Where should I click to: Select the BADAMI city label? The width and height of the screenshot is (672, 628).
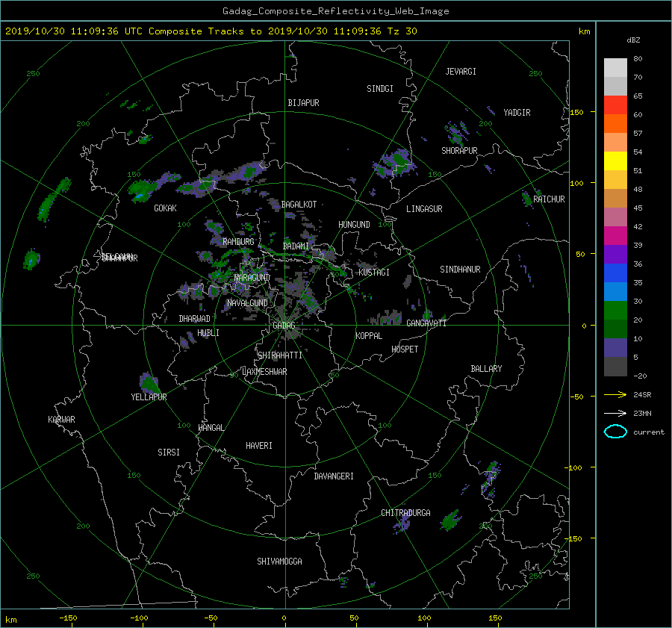296,246
